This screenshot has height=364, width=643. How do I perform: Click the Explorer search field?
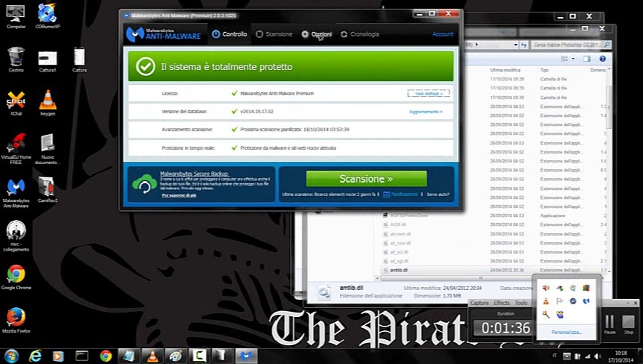(571, 45)
